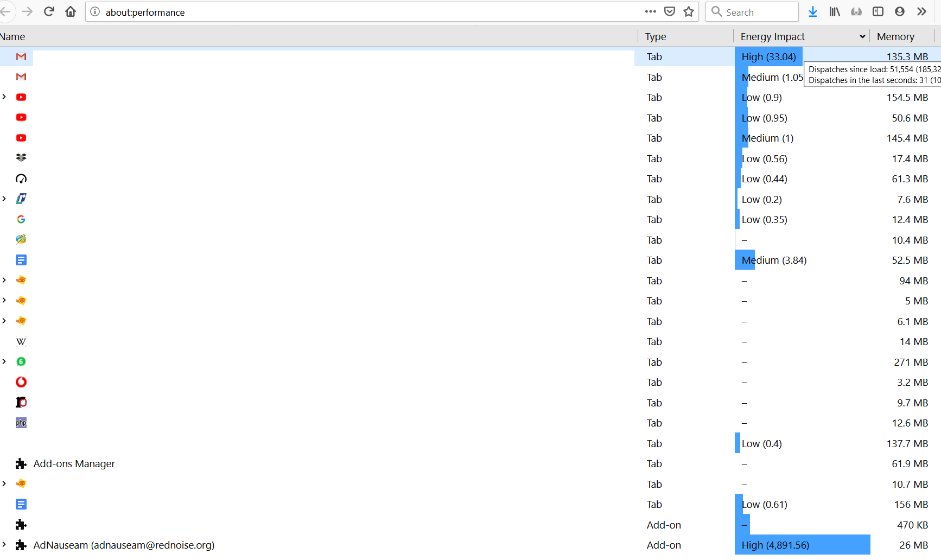Select the first YouTube tab icon

(21, 97)
